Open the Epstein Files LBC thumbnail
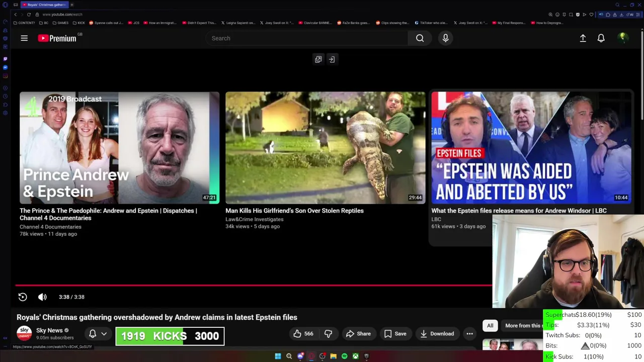The image size is (644, 362). 531,148
